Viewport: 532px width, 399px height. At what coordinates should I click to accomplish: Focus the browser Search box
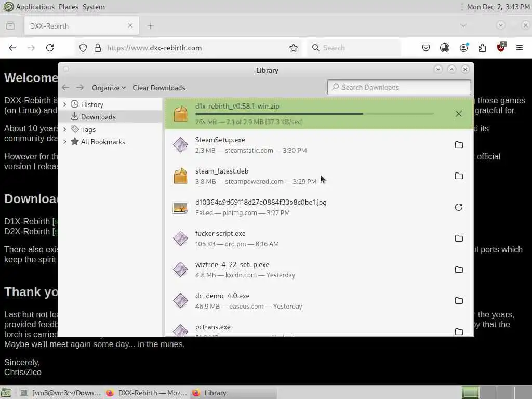[354, 48]
